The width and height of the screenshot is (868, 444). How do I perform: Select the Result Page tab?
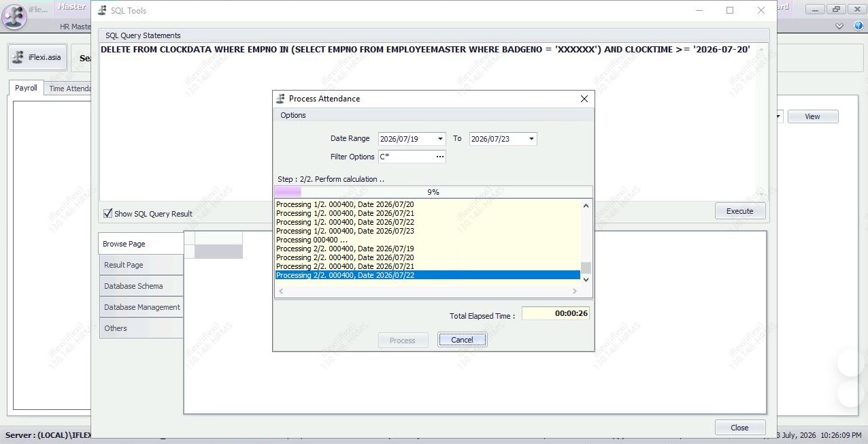click(x=141, y=265)
